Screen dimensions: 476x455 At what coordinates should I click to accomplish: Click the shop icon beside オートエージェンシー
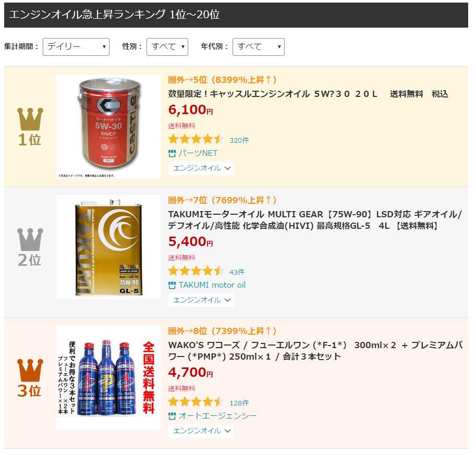tap(172, 416)
